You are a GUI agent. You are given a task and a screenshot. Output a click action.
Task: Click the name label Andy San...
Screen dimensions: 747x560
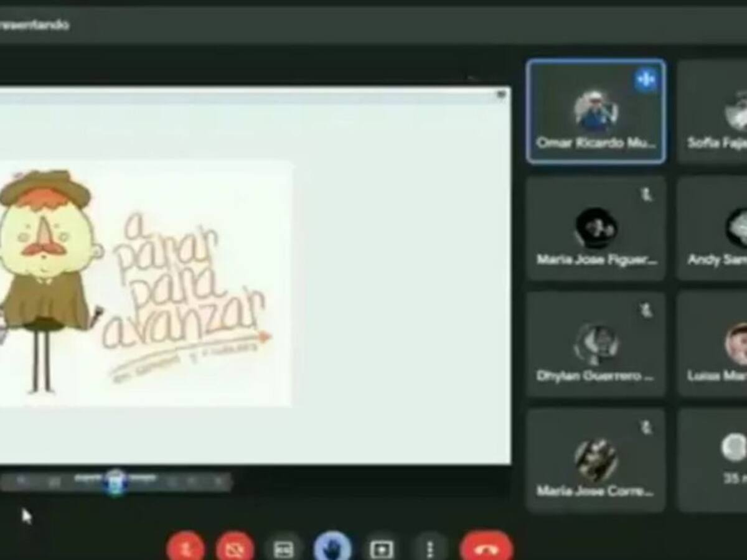[x=717, y=259]
